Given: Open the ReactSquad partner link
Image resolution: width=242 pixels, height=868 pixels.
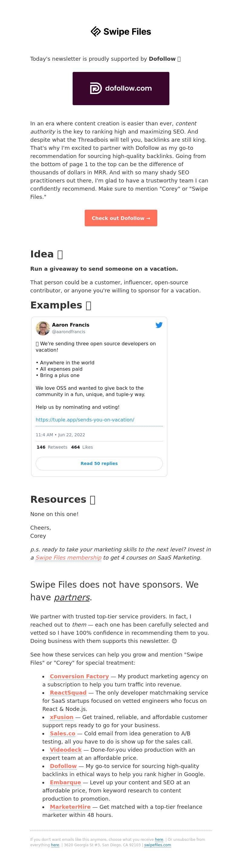Looking at the screenshot, I should point(68,692).
